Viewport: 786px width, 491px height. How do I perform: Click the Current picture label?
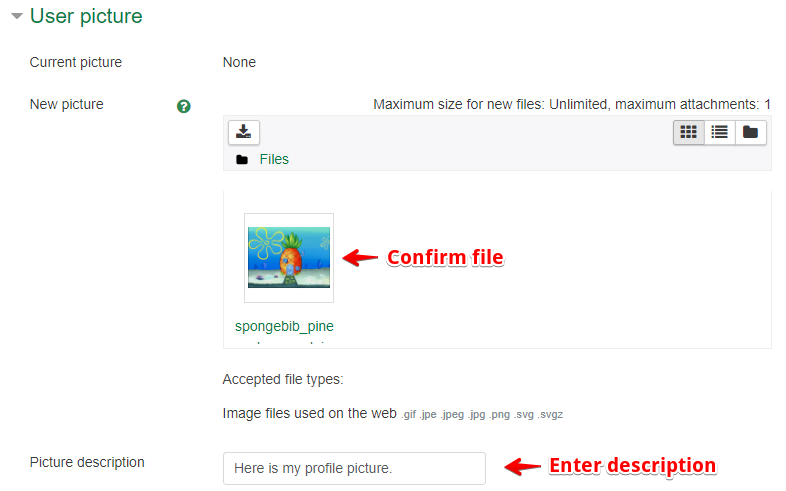click(76, 62)
